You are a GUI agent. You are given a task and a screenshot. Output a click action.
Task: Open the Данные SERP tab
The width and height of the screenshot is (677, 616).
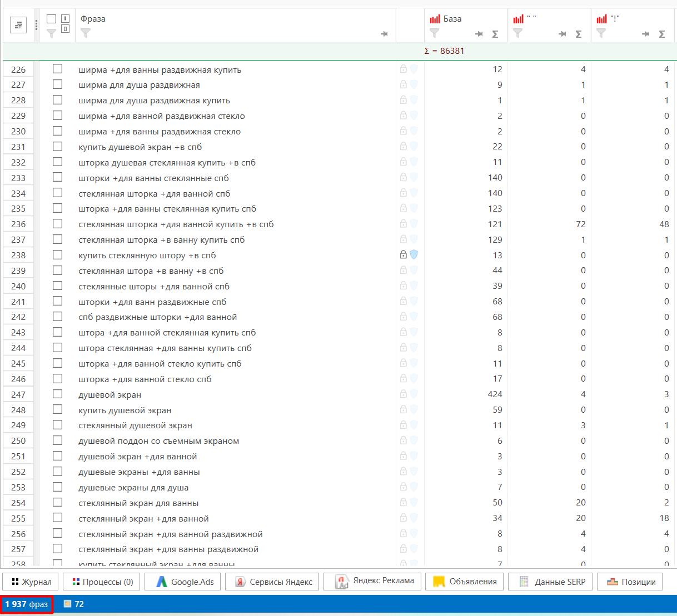[552, 582]
